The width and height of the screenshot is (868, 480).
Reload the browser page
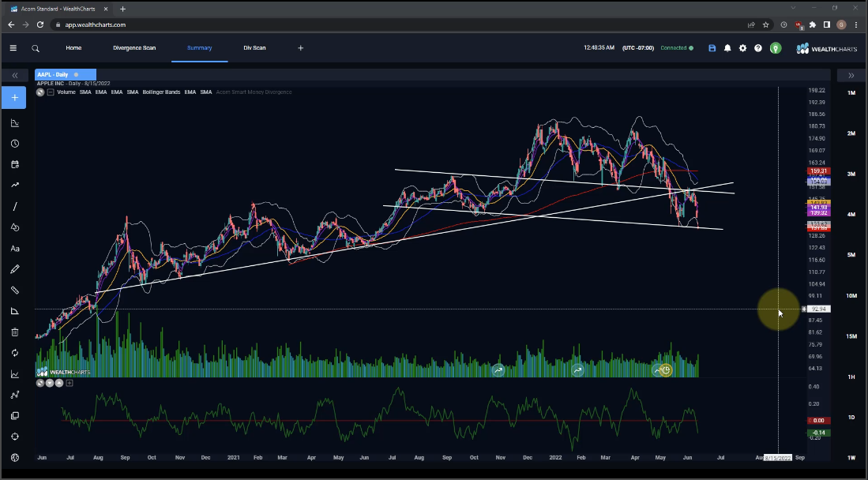pos(39,25)
